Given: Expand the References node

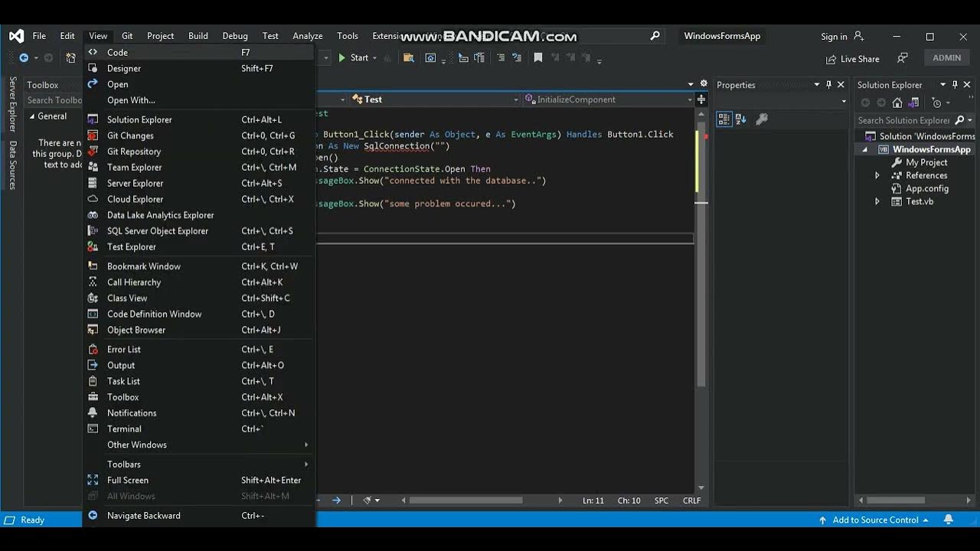Looking at the screenshot, I should 877,175.
